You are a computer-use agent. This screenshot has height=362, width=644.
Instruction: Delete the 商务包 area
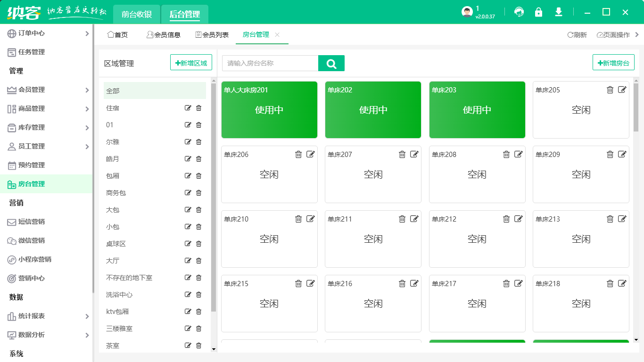click(198, 193)
